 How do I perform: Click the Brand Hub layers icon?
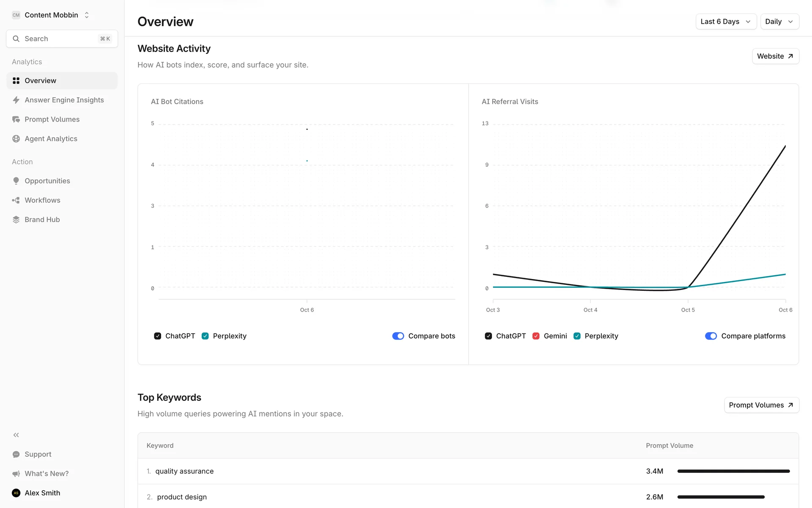coord(16,220)
